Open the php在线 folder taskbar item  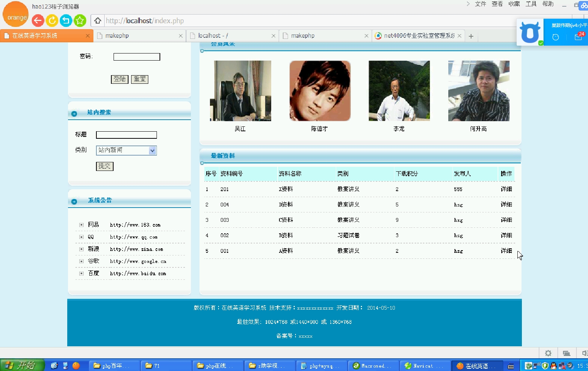pyautogui.click(x=219, y=366)
